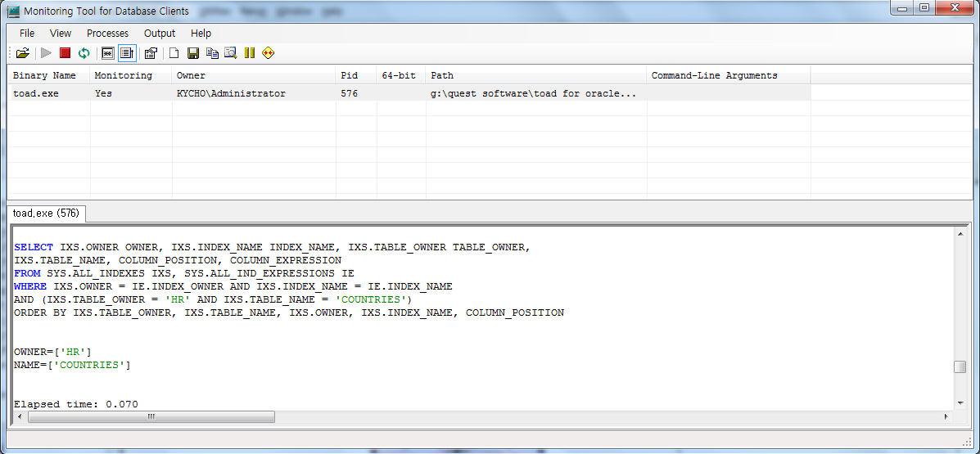Open the Processes menu

coord(107,34)
